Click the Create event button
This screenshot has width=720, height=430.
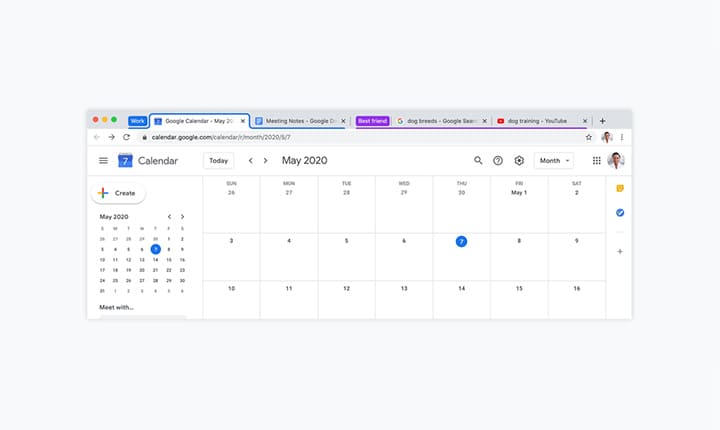118,193
